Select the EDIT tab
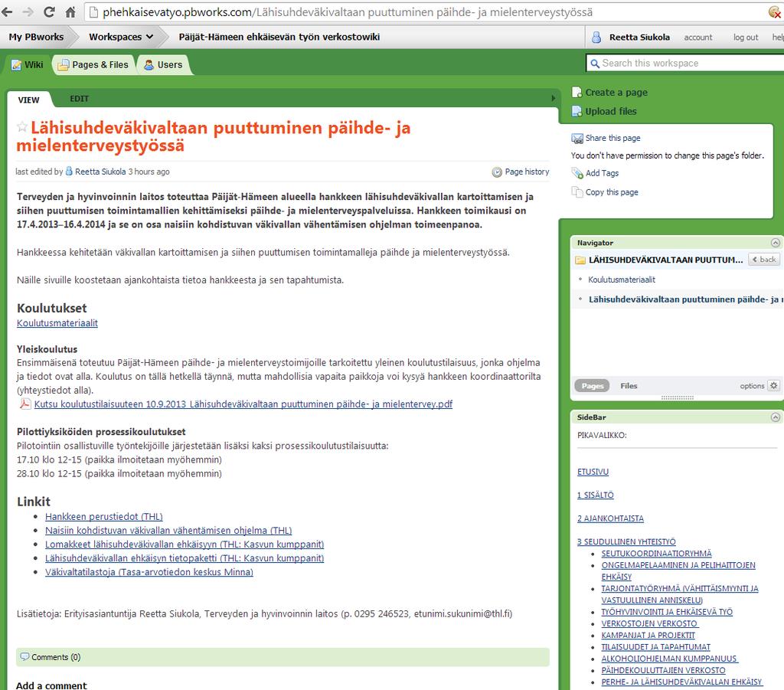 tap(79, 99)
